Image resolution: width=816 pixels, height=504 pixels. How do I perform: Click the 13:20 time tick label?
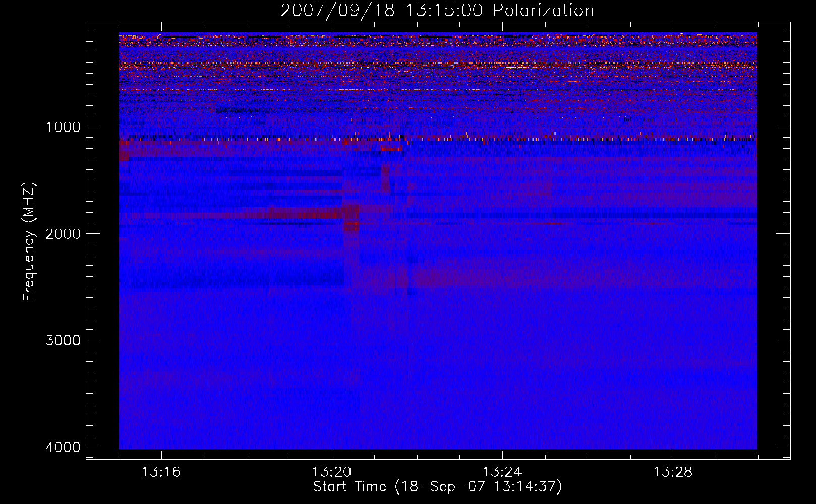331,472
